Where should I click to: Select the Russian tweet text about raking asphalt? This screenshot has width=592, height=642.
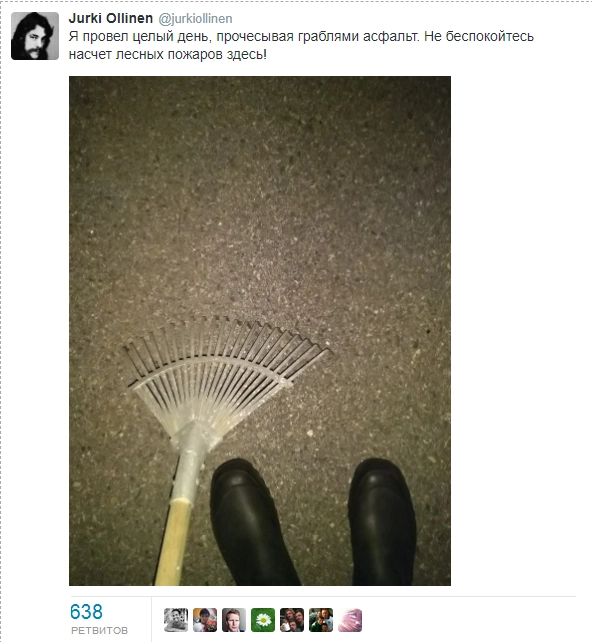301,45
